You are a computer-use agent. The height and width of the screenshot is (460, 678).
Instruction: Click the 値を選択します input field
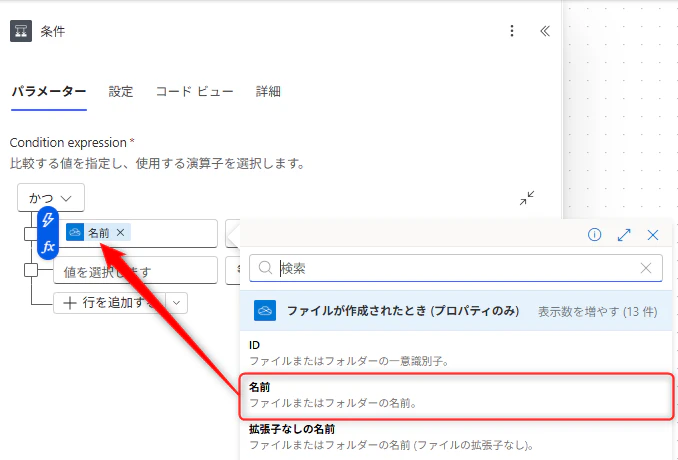135,271
